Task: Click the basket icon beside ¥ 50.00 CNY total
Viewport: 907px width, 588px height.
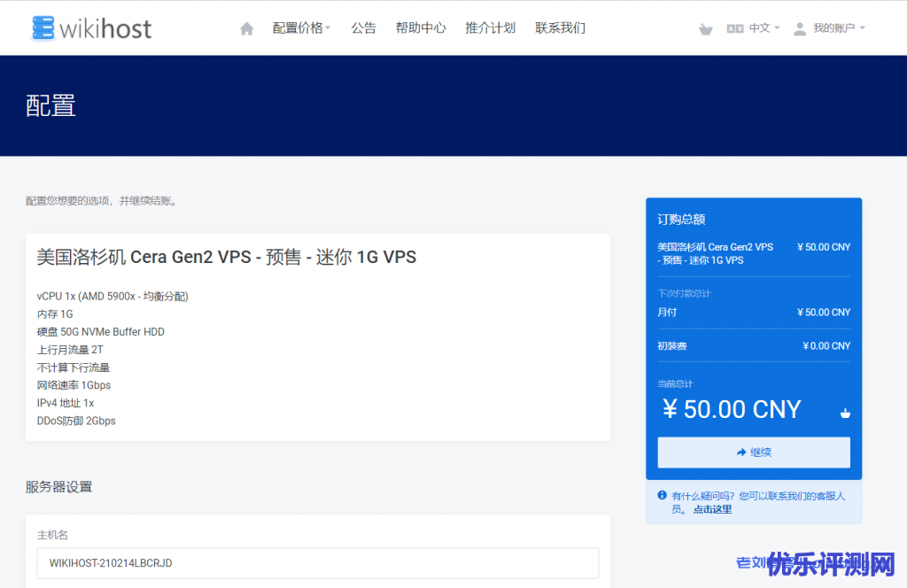Action: (845, 413)
